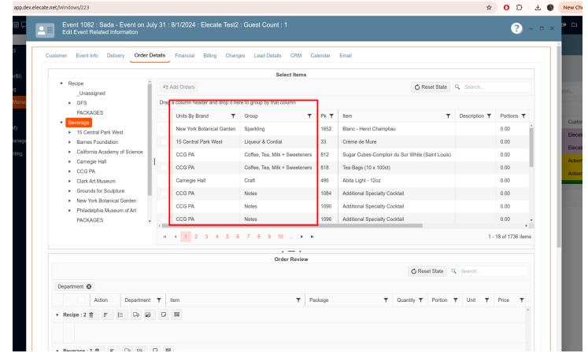Click the Select Items search field

(496, 86)
